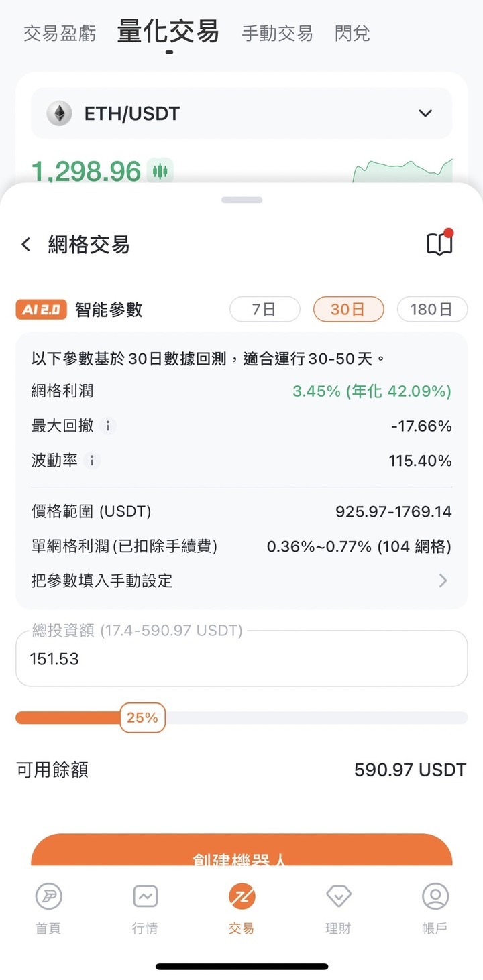Open 帳戶 in the bottom navigation
The height and width of the screenshot is (980, 483).
[x=435, y=908]
